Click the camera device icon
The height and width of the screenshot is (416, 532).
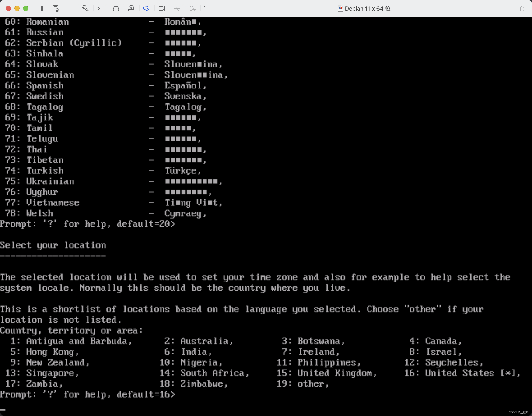[162, 9]
